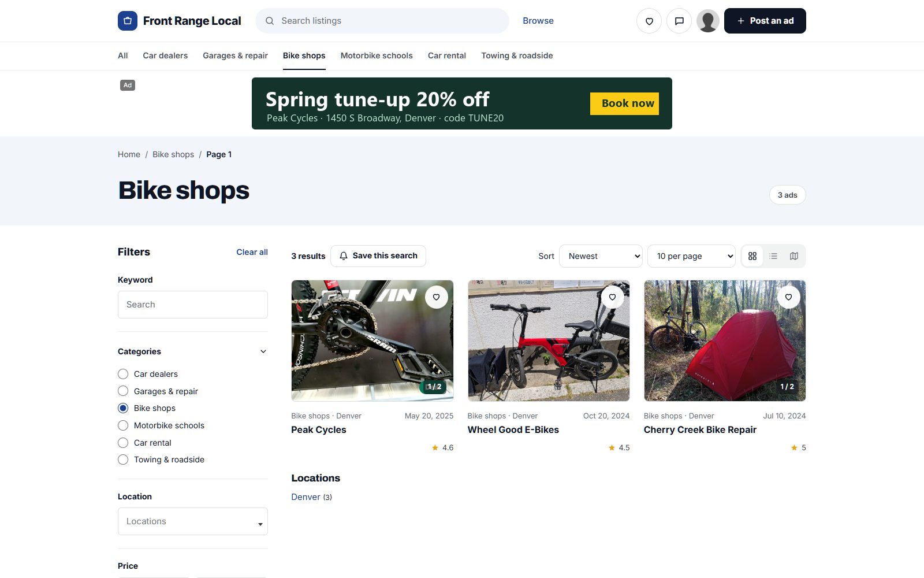Image resolution: width=924 pixels, height=578 pixels.
Task: Switch to list view
Action: coord(773,256)
